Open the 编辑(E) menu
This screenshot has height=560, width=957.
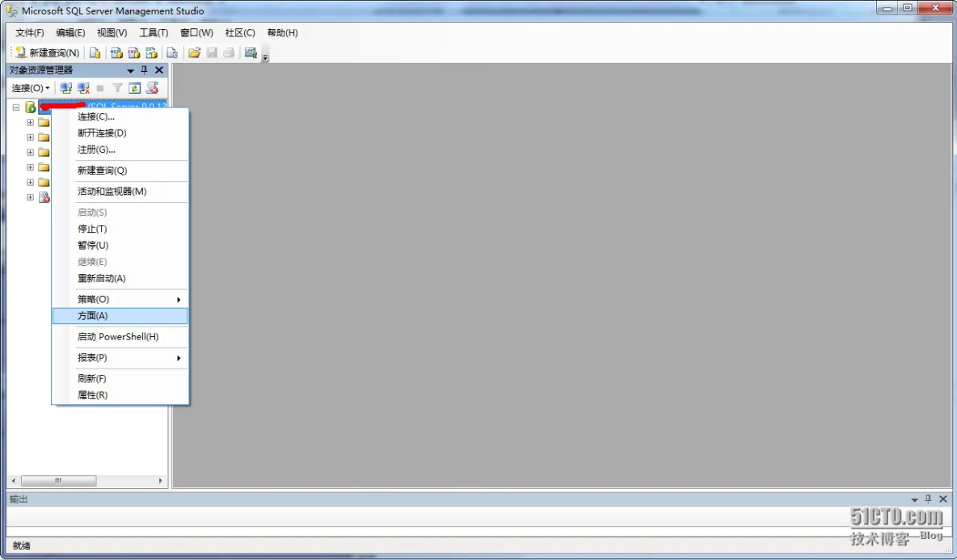click(x=70, y=33)
